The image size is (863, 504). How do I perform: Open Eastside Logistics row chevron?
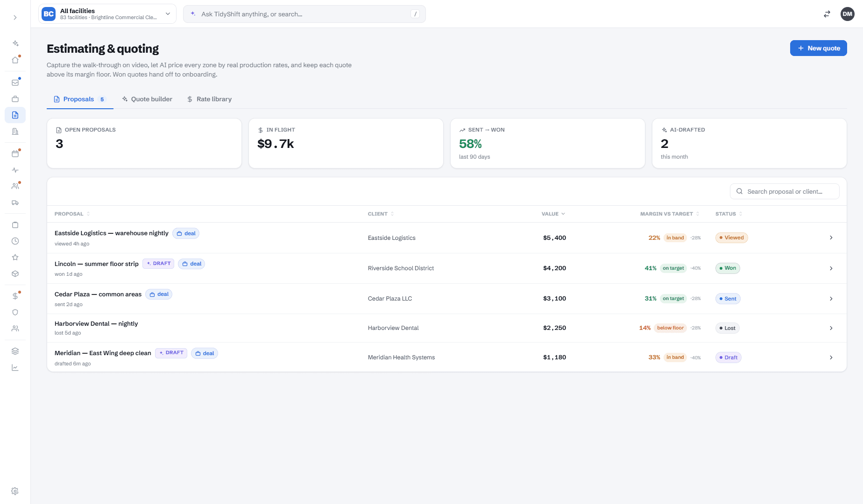(831, 238)
